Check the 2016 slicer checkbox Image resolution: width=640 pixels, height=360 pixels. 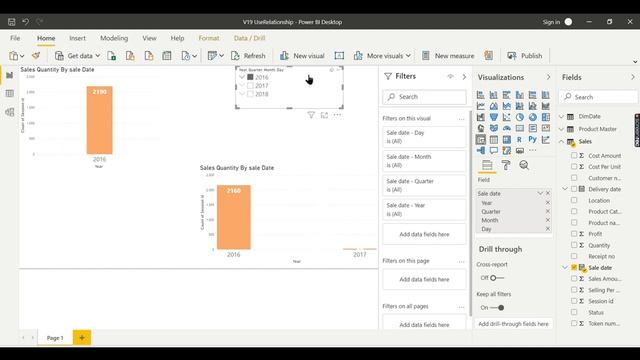click(250, 77)
